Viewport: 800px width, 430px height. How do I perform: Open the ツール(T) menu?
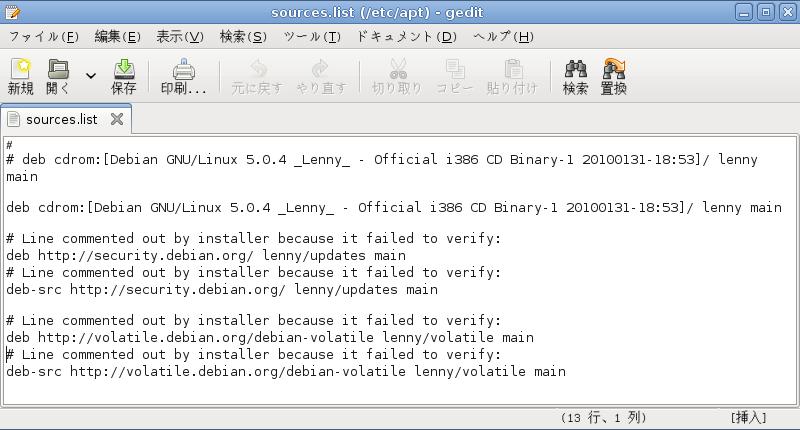(312, 37)
